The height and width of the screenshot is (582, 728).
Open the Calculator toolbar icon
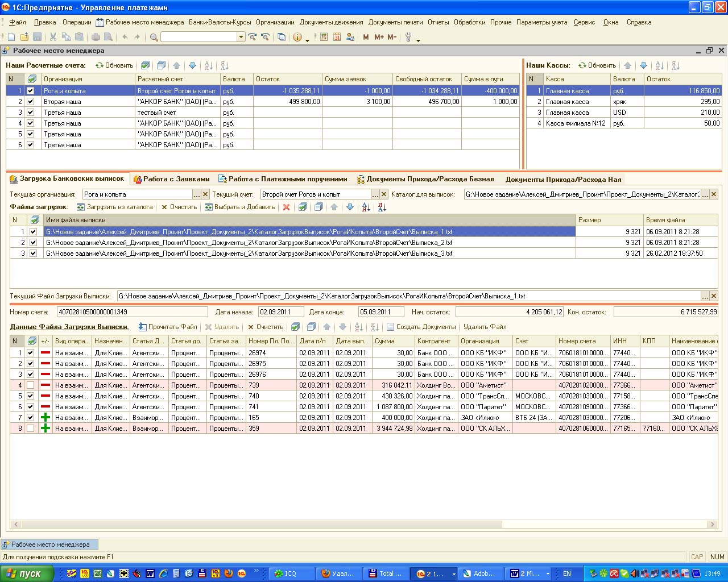(x=324, y=37)
